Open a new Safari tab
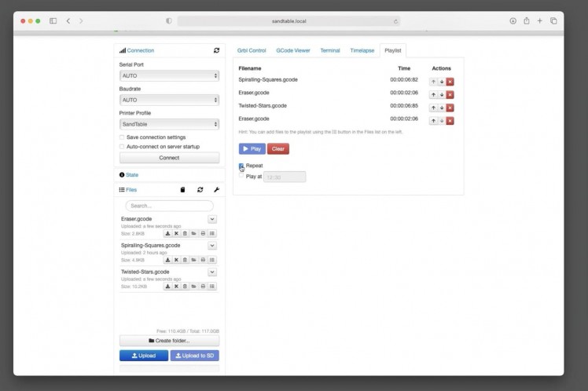Image resolution: width=588 pixels, height=391 pixels. pyautogui.click(x=539, y=21)
